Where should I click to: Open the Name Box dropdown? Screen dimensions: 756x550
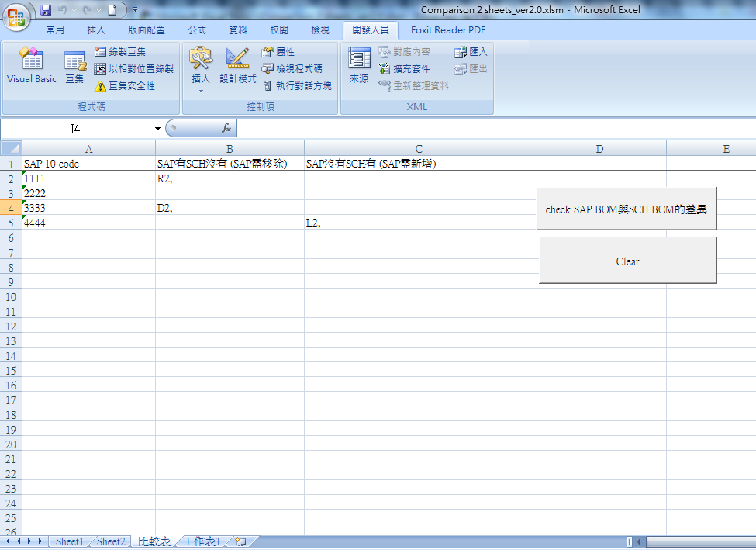coord(158,128)
